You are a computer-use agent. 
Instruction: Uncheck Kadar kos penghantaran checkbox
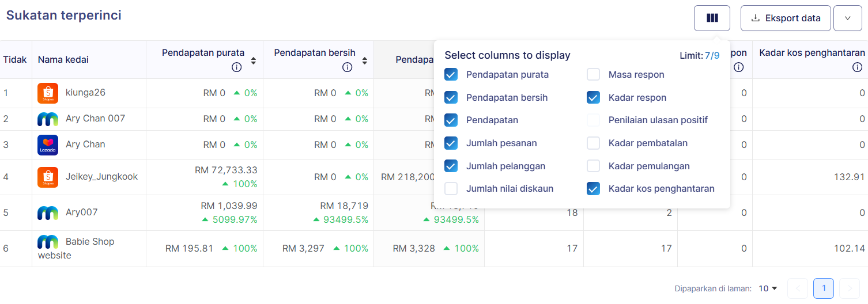(594, 188)
